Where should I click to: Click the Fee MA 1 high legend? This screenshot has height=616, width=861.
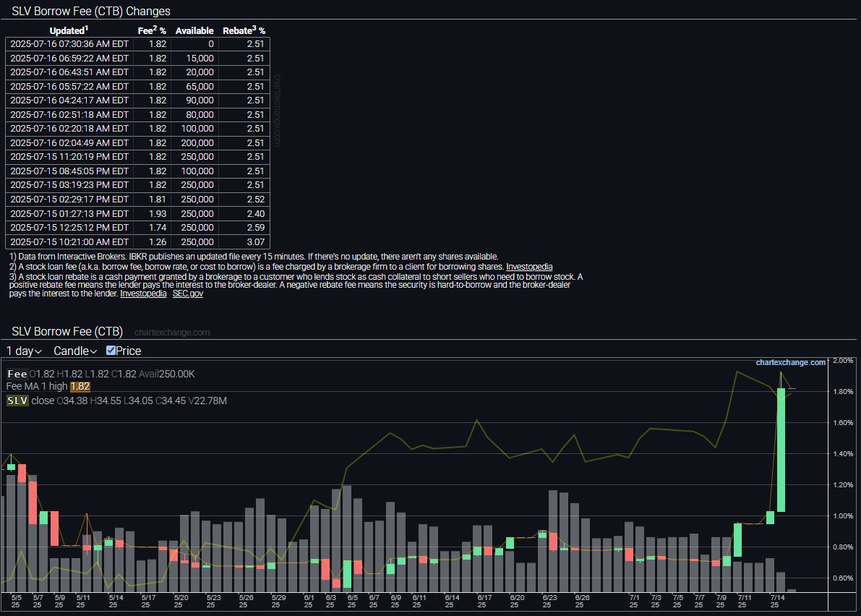(37, 387)
